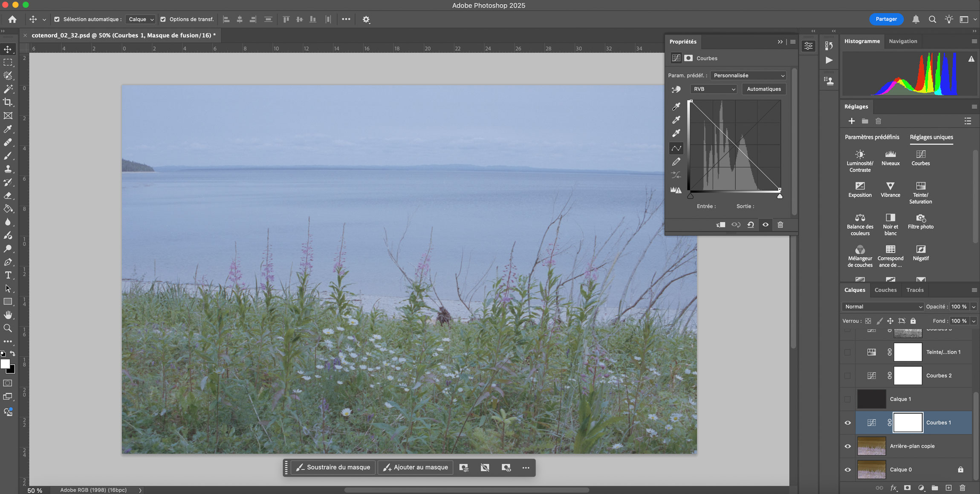This screenshot has height=494, width=980.
Task: Switch to the Couches tab
Action: click(x=885, y=290)
